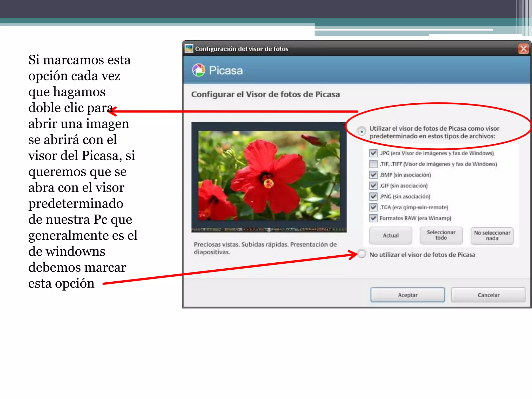The image size is (532, 399).
Task: Click the photo viewer title bar icon
Action: click(x=189, y=49)
